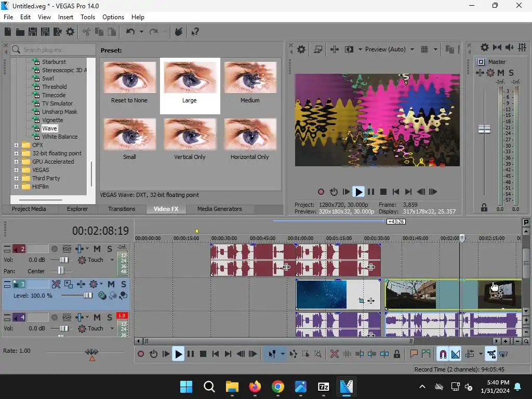Open 7-Zip from Windows taskbar

click(x=323, y=387)
